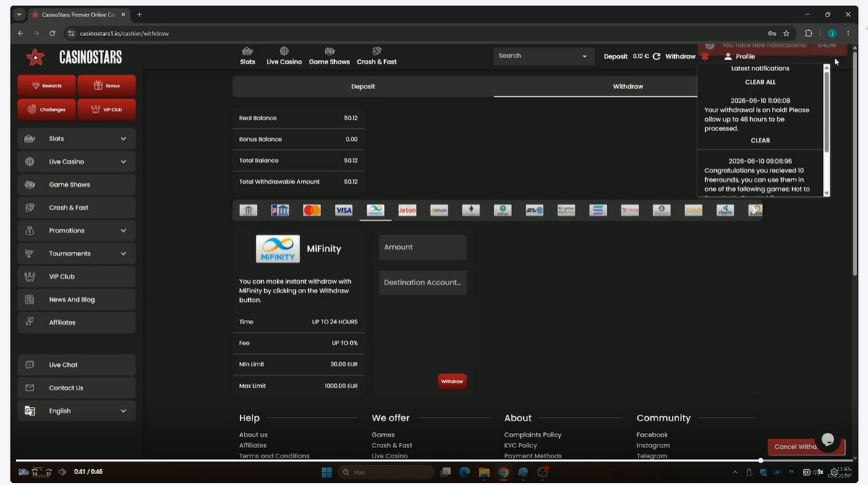Open the Windows Start menu
Screen dimensions: 868x485
(326, 472)
